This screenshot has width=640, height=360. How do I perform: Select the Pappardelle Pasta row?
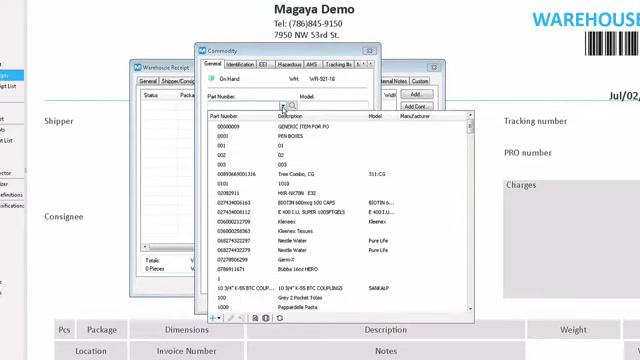click(x=338, y=307)
